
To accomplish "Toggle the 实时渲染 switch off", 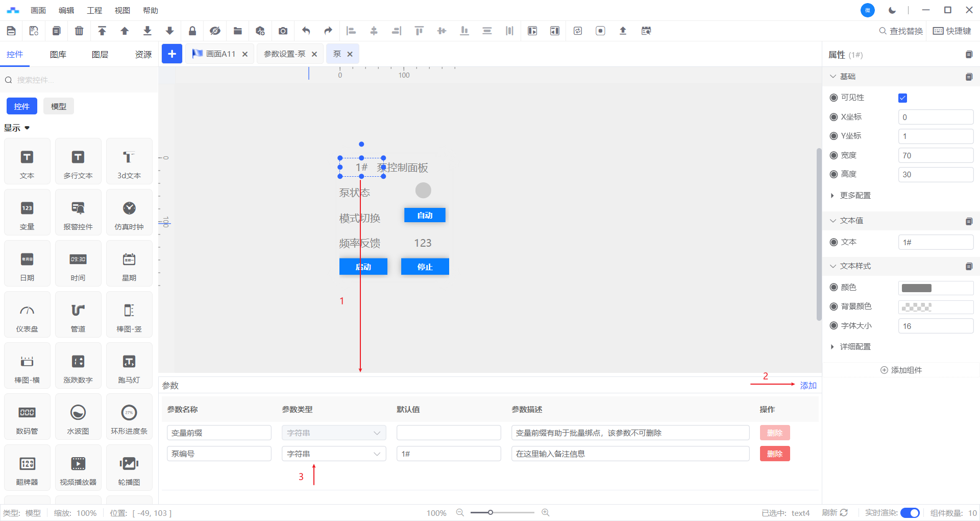I will (910, 513).
